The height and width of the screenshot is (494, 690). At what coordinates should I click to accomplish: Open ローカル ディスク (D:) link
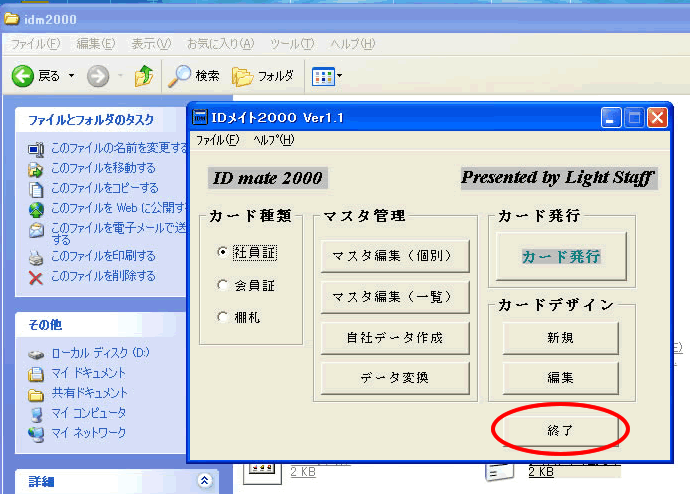pyautogui.click(x=101, y=353)
